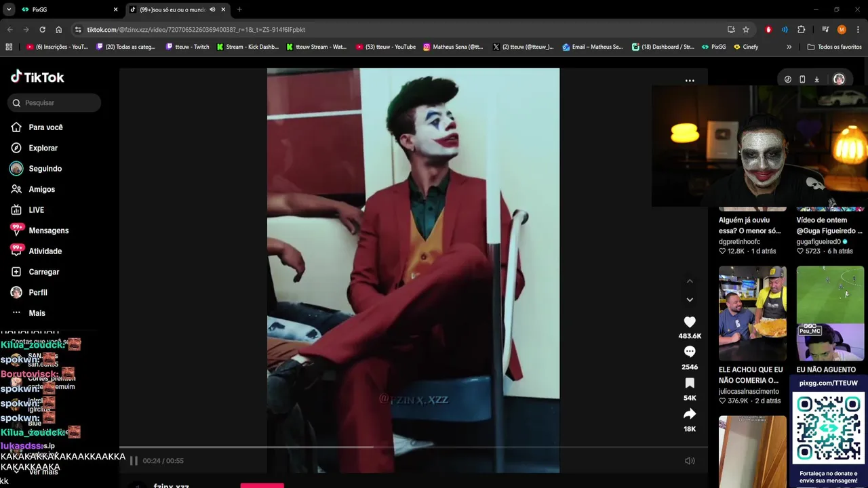Open the Stream - Kick Dashboard bookmark
The width and height of the screenshot is (868, 488).
pyautogui.click(x=248, y=47)
